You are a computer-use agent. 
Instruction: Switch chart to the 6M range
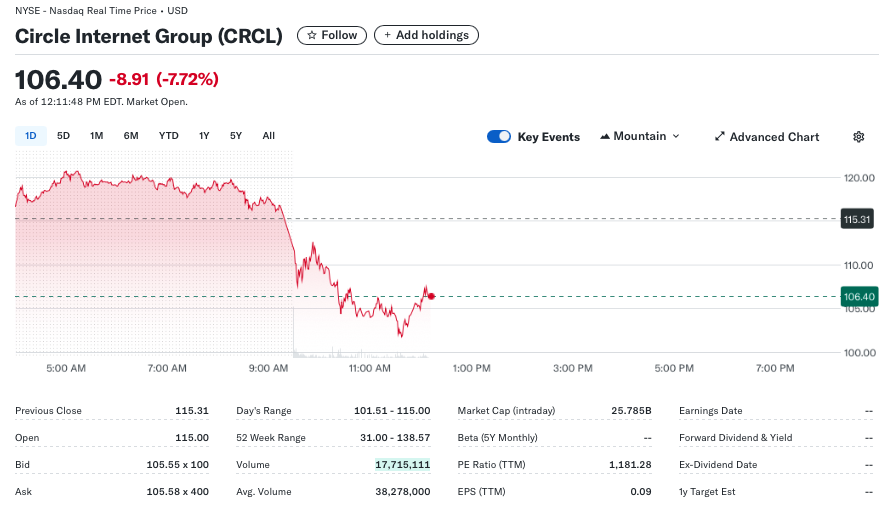point(131,136)
